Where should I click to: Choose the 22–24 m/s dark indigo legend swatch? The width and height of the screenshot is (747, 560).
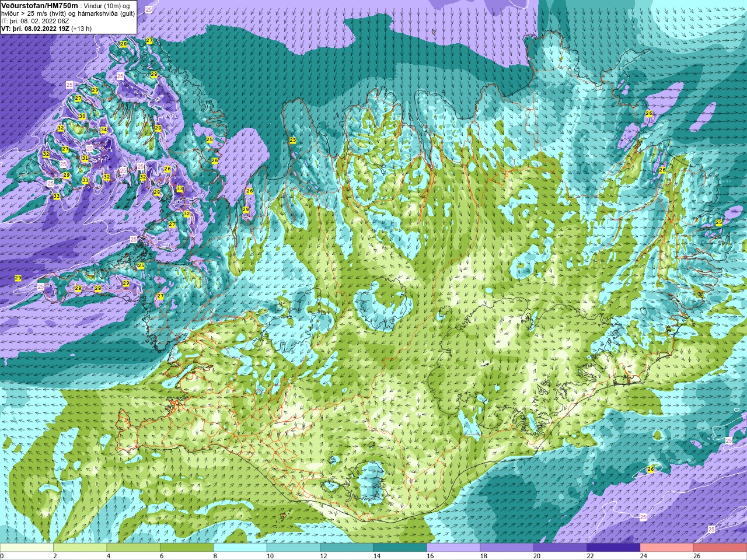coord(613,548)
